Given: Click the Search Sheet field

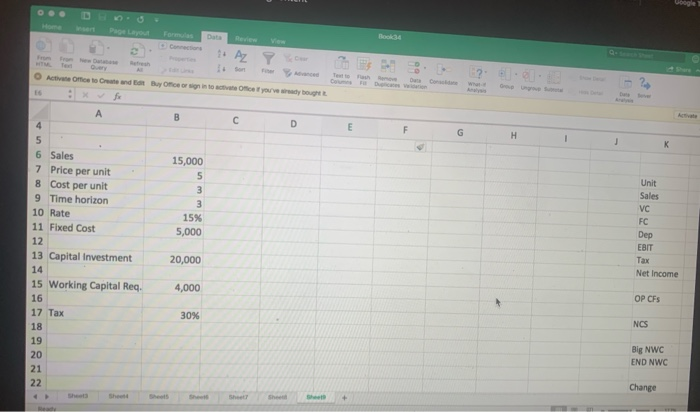Looking at the screenshot, I should tap(646, 55).
